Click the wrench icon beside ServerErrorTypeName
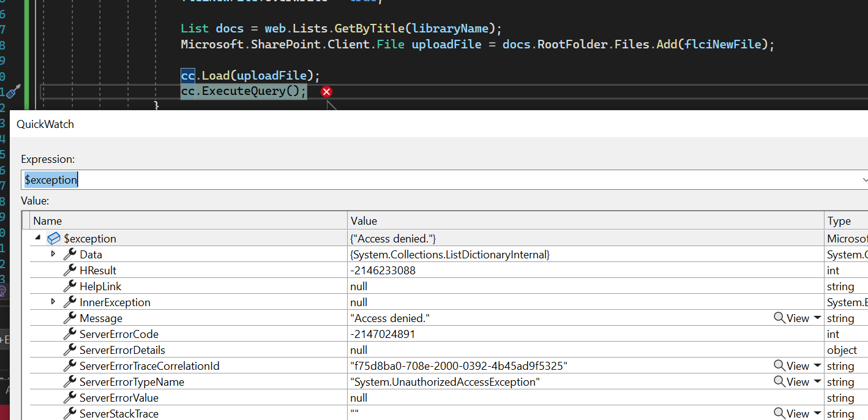The image size is (868, 420). tap(70, 381)
